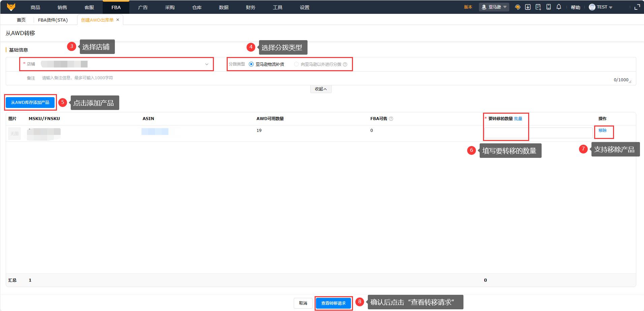Open the 客服 menu
644x311 pixels.
coord(89,7)
